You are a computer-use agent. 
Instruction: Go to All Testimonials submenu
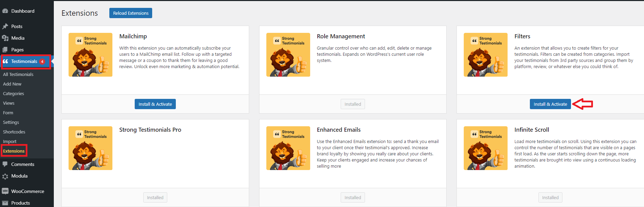coord(18,74)
